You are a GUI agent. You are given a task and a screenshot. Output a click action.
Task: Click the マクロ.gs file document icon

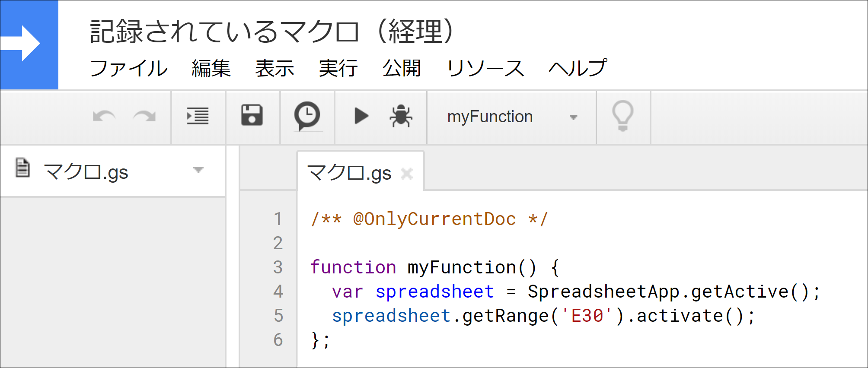coord(22,168)
